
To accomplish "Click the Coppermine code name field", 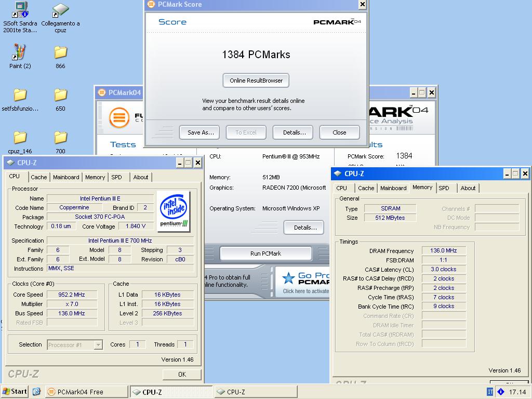I will coord(74,207).
